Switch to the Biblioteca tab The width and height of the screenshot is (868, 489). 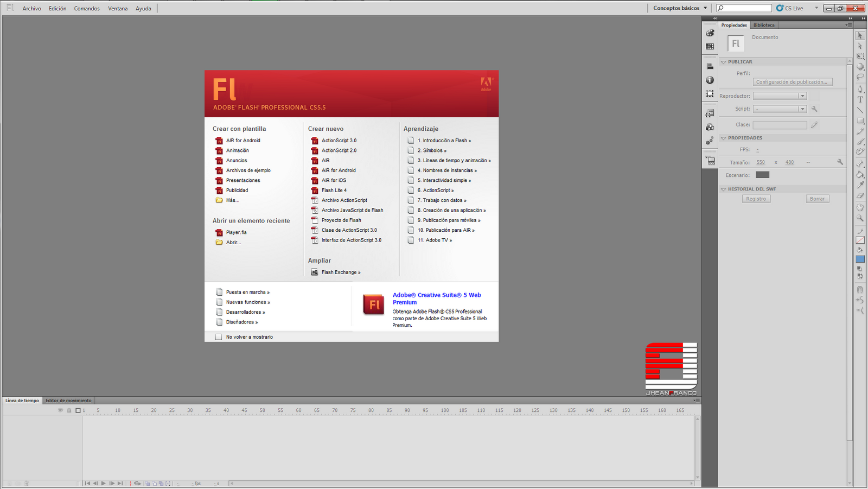coord(764,25)
